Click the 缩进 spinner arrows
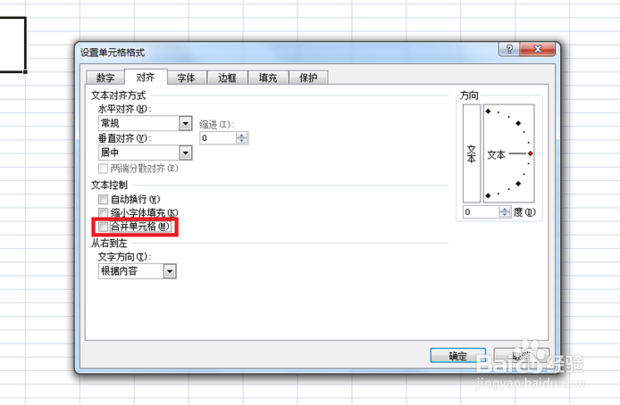This screenshot has width=620, height=405. pyautogui.click(x=242, y=138)
